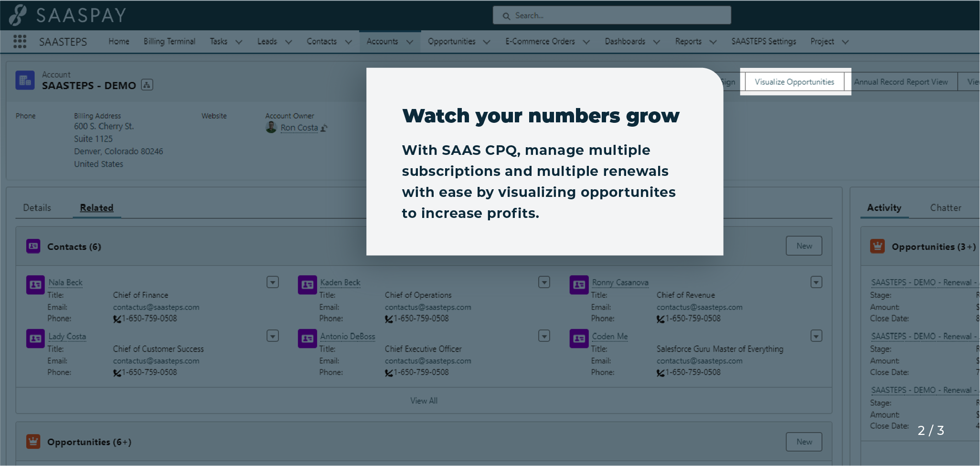Click the phone dial icon for Nala Beck
The height and width of the screenshot is (466, 980).
click(x=117, y=319)
